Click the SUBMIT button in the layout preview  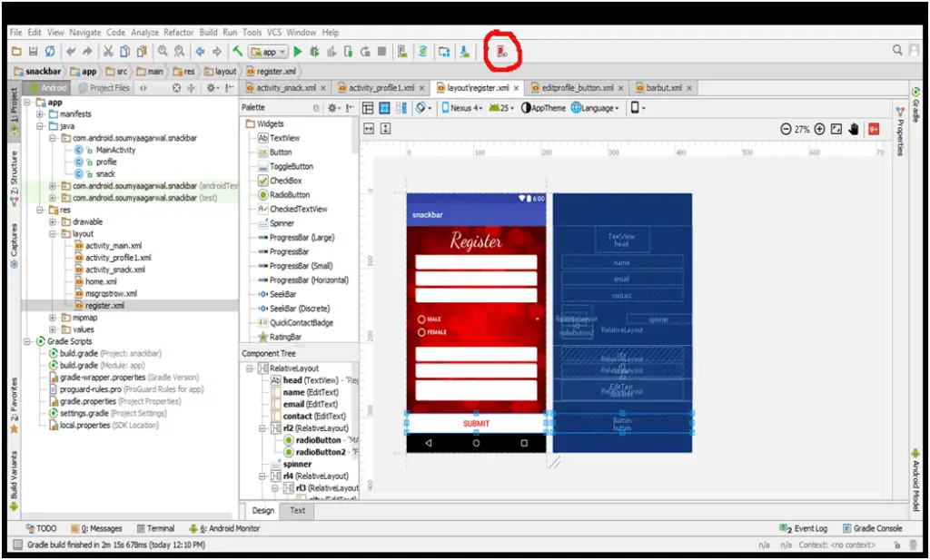pos(476,423)
